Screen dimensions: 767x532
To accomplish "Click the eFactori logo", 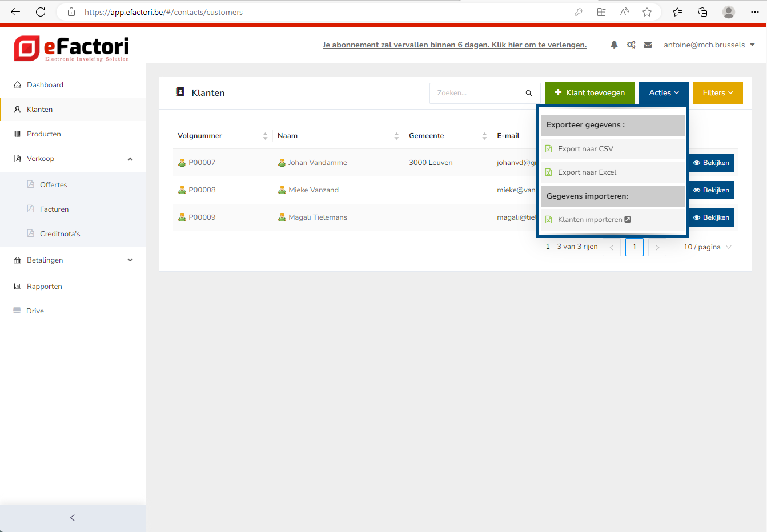I will coord(71,49).
